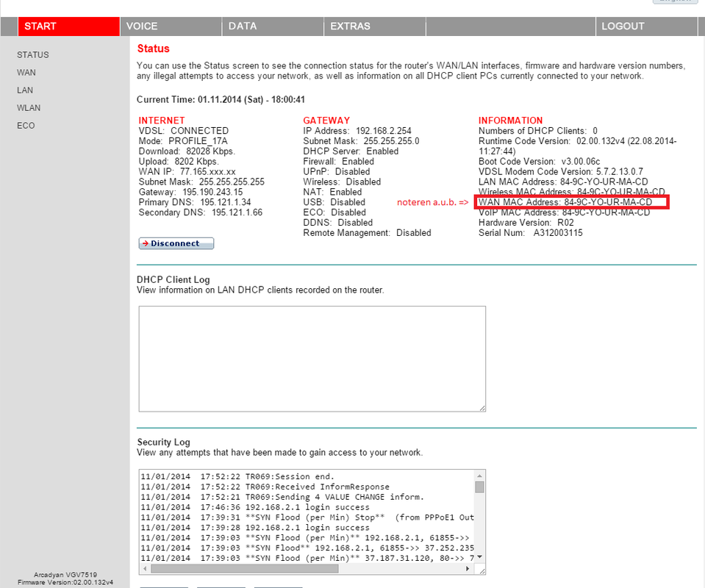Click the DHCP log resize grip

pos(482,408)
